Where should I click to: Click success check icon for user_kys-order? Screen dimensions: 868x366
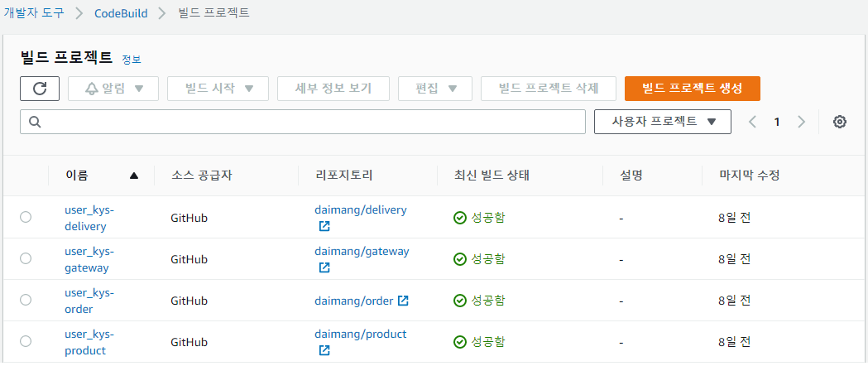pos(459,300)
